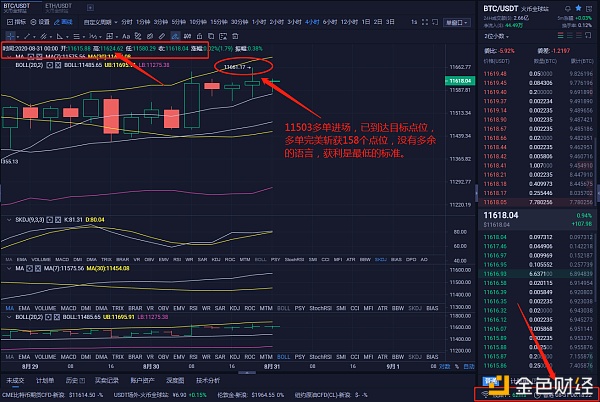Select the parallel channel drawing tool
Viewport: 600px width, 402px height.
coord(43,36)
